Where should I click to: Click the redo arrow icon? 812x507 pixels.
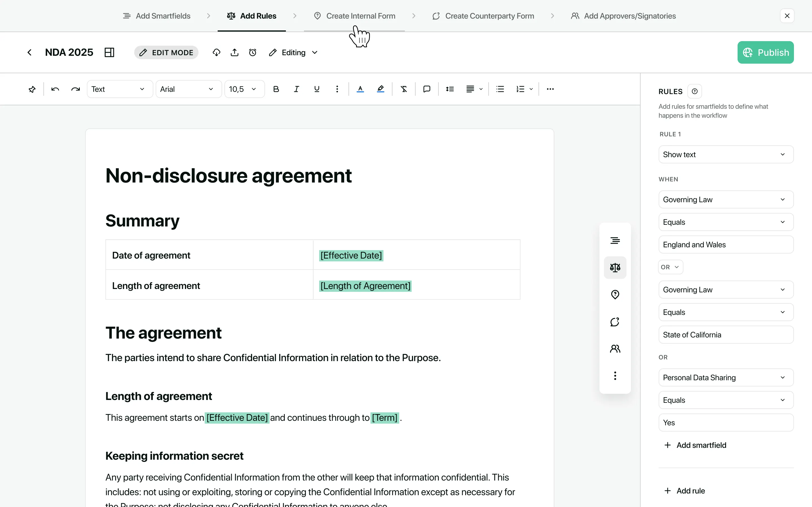click(x=76, y=89)
